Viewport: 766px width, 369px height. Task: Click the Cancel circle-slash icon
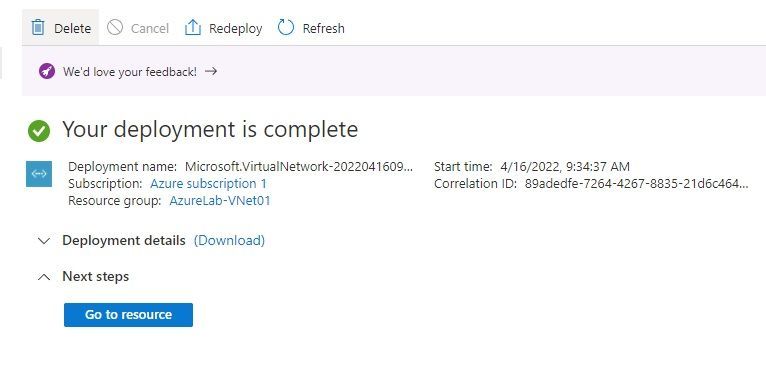click(115, 27)
